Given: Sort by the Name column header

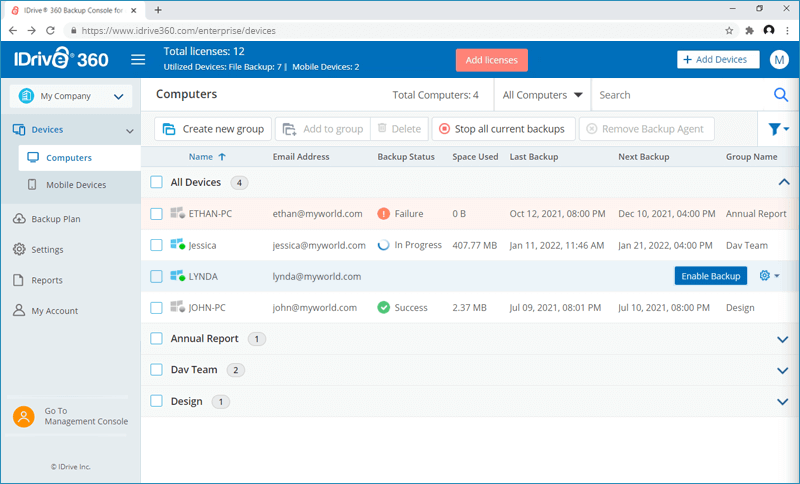Looking at the screenshot, I should tap(201, 157).
